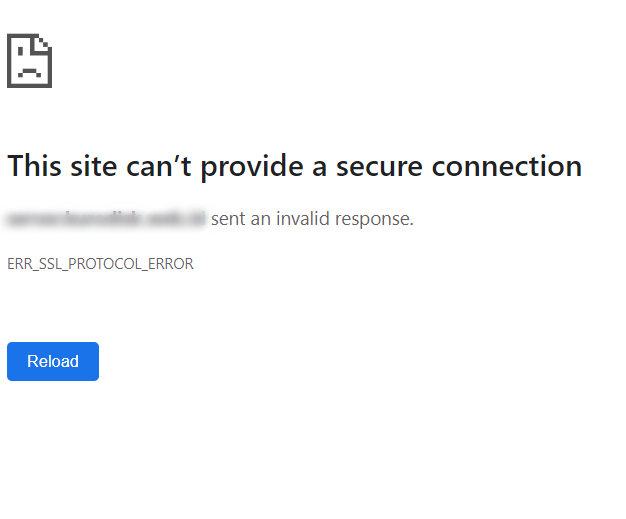Image resolution: width=626 pixels, height=519 pixels.
Task: Click the word "connection" in the heading
Action: (x=512, y=166)
